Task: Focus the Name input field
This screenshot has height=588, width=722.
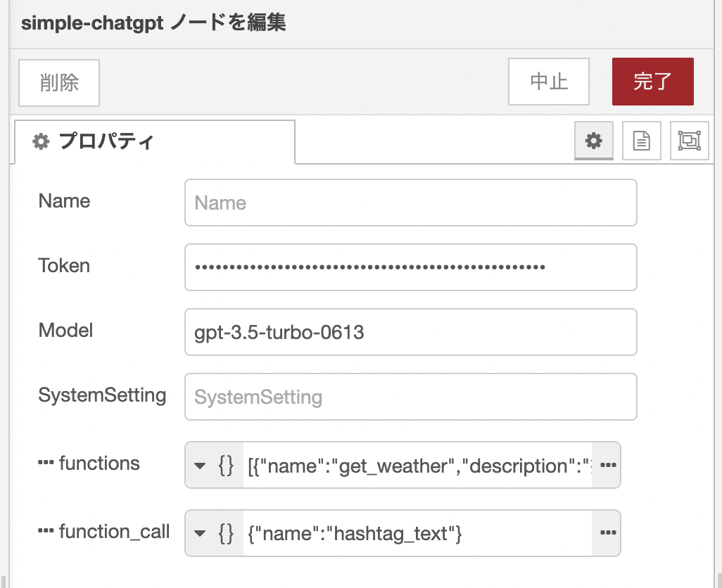Action: [410, 203]
